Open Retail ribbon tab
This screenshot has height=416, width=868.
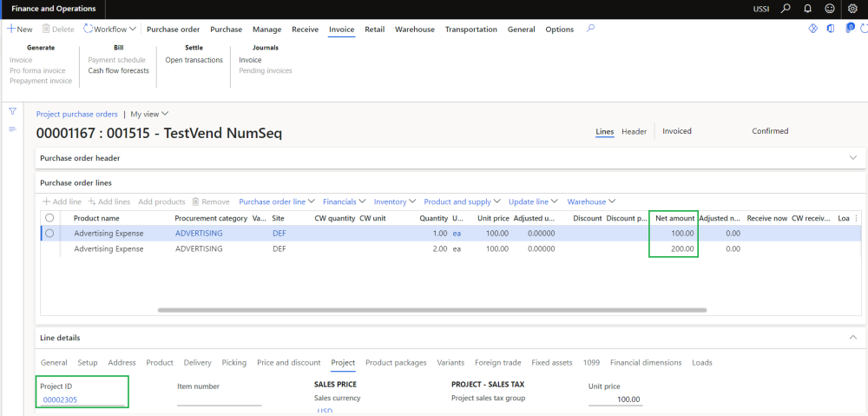pyautogui.click(x=375, y=30)
